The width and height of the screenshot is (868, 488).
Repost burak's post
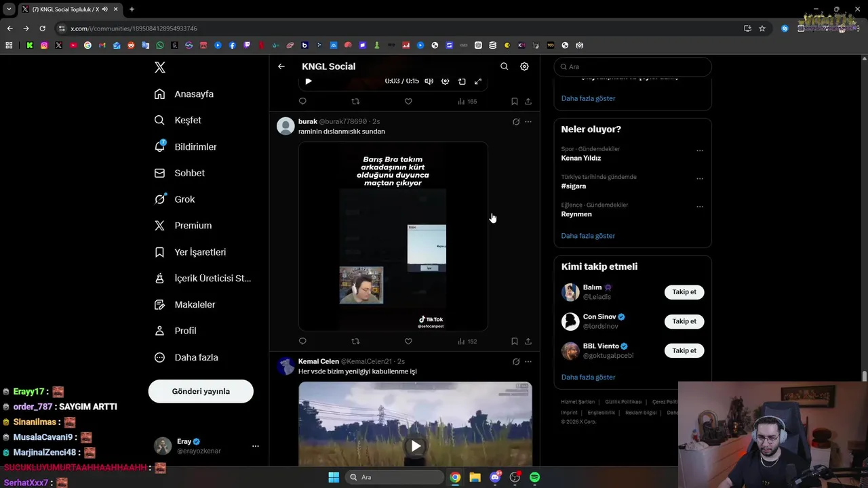coord(355,341)
